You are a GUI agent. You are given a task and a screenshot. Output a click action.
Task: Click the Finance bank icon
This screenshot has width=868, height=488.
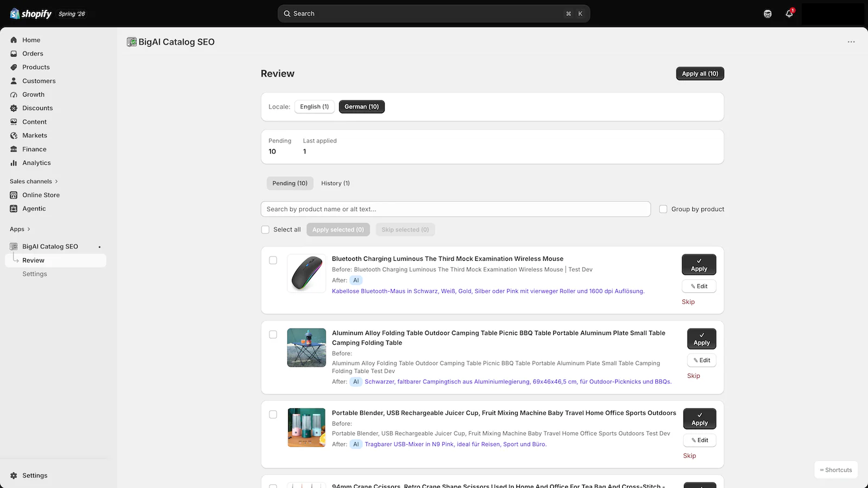coord(14,149)
